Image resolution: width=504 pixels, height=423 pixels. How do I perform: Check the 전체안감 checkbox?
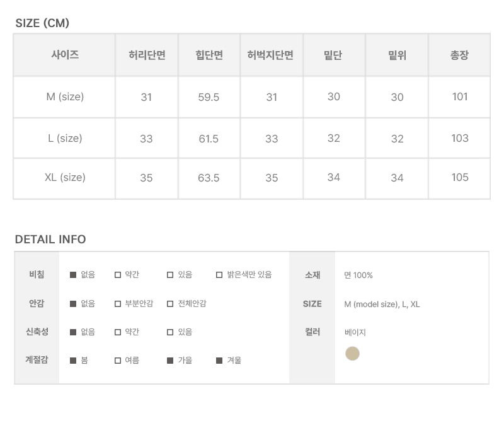click(x=170, y=304)
